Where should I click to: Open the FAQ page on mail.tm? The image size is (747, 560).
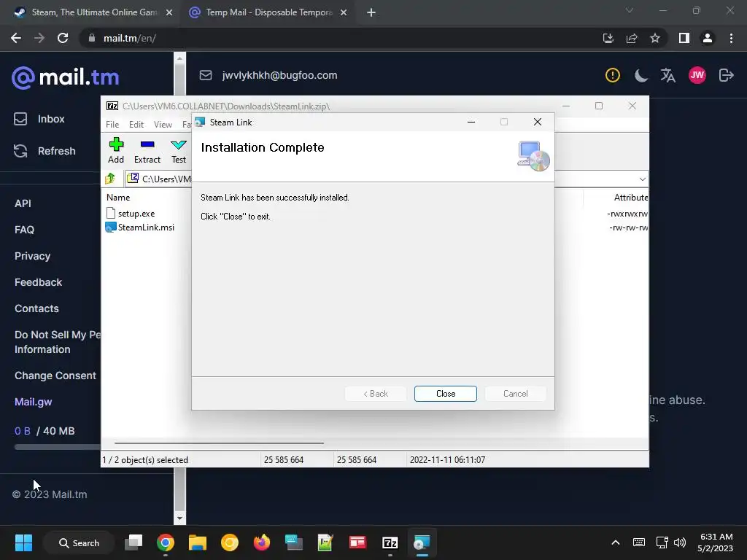click(x=24, y=230)
